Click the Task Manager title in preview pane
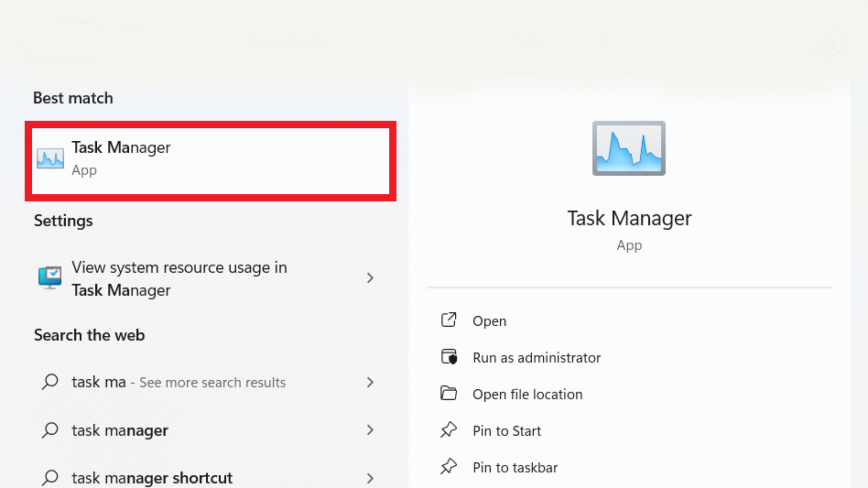 point(629,219)
